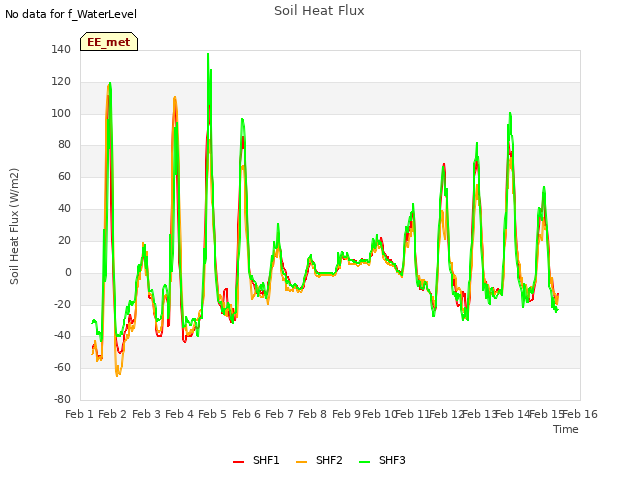Click the 'Feb 9' x-axis tick label
The height and width of the screenshot is (480, 640).
tap(346, 414)
